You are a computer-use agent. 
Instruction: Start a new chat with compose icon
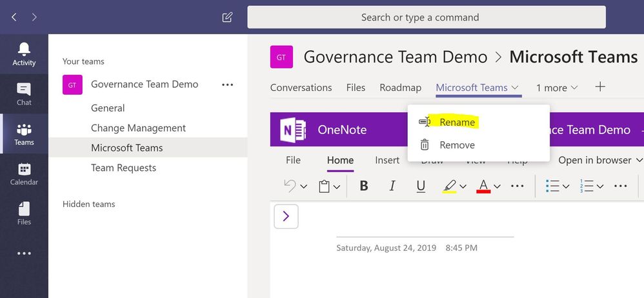pyautogui.click(x=227, y=17)
